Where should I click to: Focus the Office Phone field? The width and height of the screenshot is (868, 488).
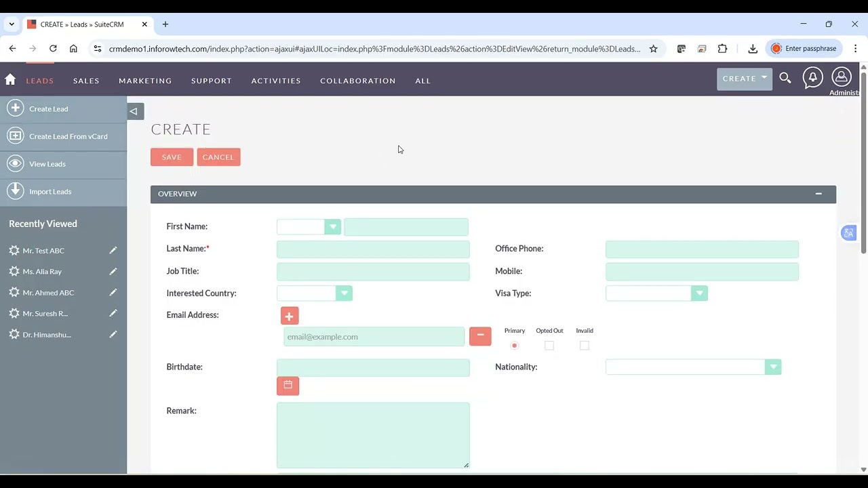point(702,249)
